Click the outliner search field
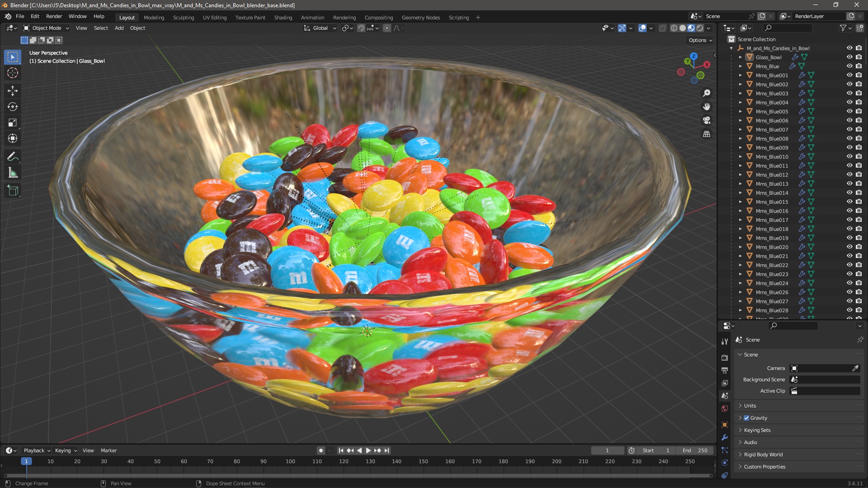The image size is (868, 488). point(787,28)
